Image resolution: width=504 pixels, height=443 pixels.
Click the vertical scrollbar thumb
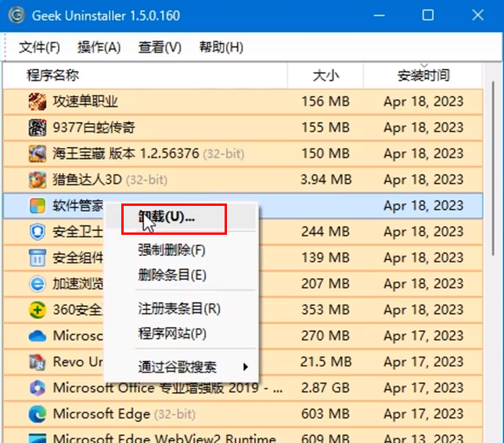point(493,169)
